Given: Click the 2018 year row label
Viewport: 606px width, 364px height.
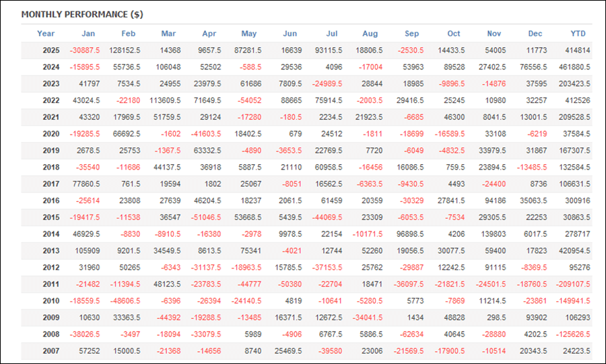Looking at the screenshot, I should (50, 167).
